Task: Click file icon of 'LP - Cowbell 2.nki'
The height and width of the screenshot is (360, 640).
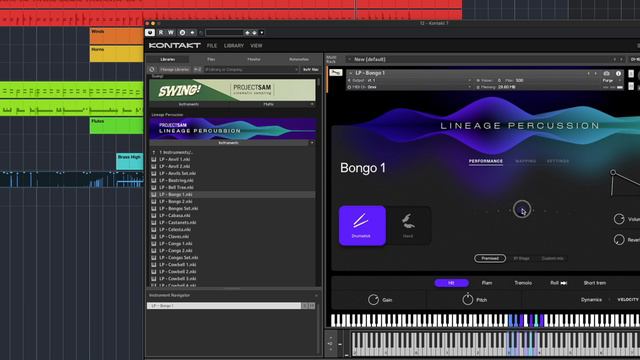Action: coord(154,271)
